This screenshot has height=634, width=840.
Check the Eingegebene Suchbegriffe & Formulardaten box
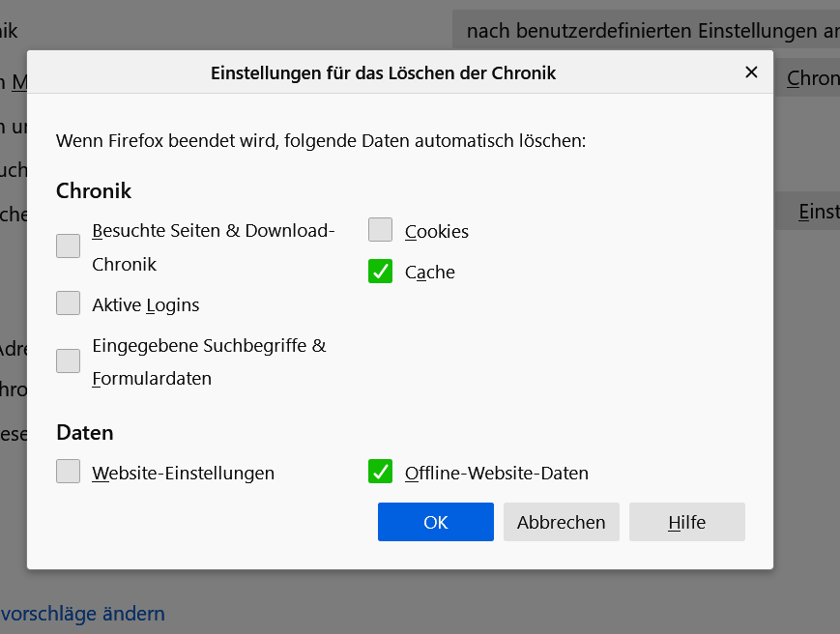point(68,360)
